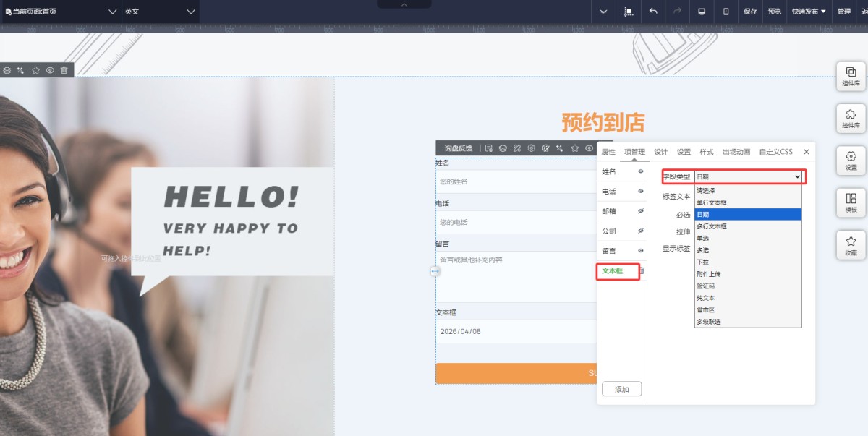Open the 英文 language dropdown
The height and width of the screenshot is (436, 868).
(x=160, y=12)
